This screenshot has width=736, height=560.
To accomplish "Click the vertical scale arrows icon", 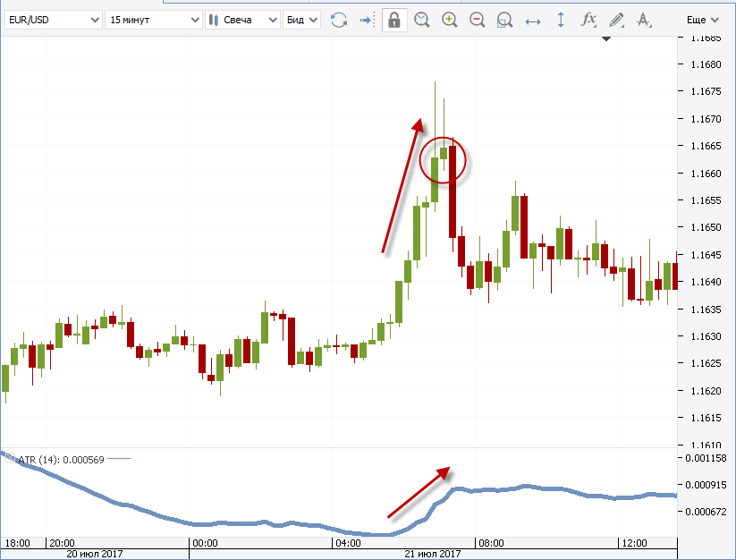I will coord(561,20).
